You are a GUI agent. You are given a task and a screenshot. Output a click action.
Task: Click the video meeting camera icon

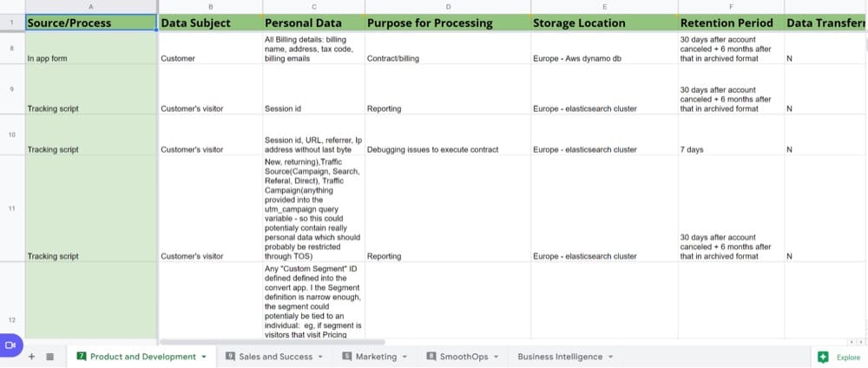pyautogui.click(x=11, y=345)
